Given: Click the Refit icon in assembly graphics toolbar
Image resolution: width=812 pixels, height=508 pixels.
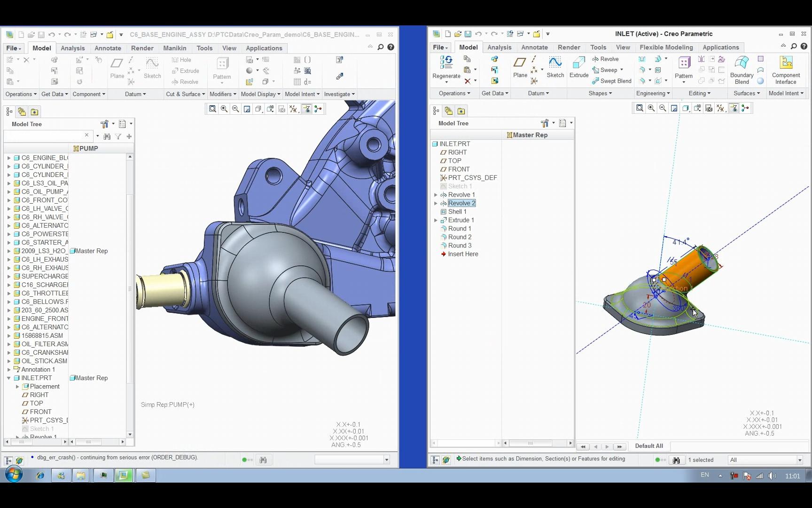Looking at the screenshot, I should coord(212,109).
